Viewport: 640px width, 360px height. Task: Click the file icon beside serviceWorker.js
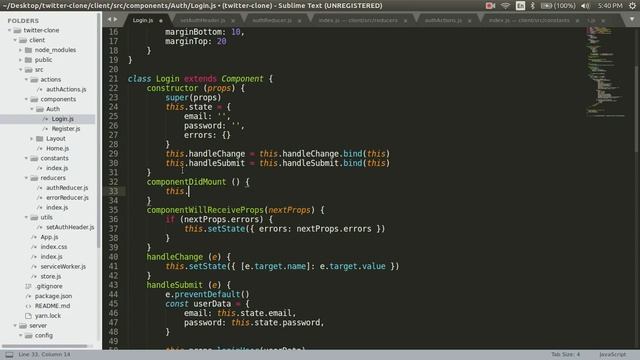click(x=34, y=267)
